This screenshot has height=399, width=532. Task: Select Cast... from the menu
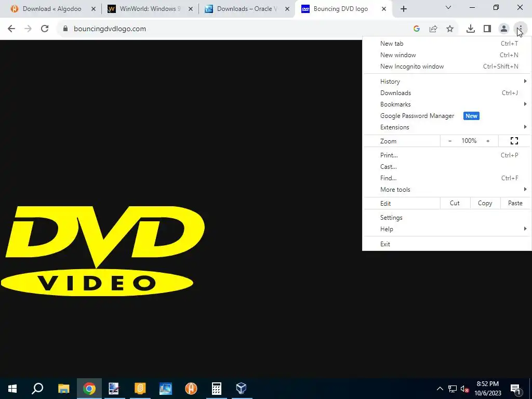(x=447, y=167)
